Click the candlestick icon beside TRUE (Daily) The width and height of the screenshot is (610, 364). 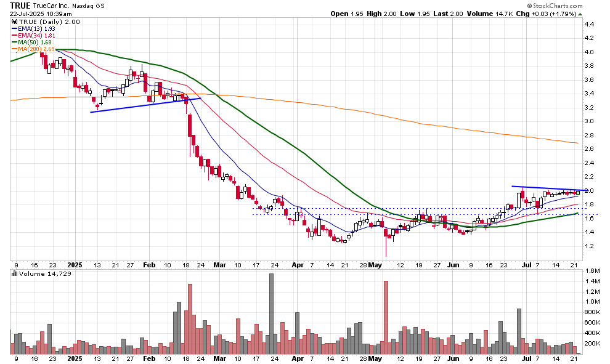[x=14, y=22]
